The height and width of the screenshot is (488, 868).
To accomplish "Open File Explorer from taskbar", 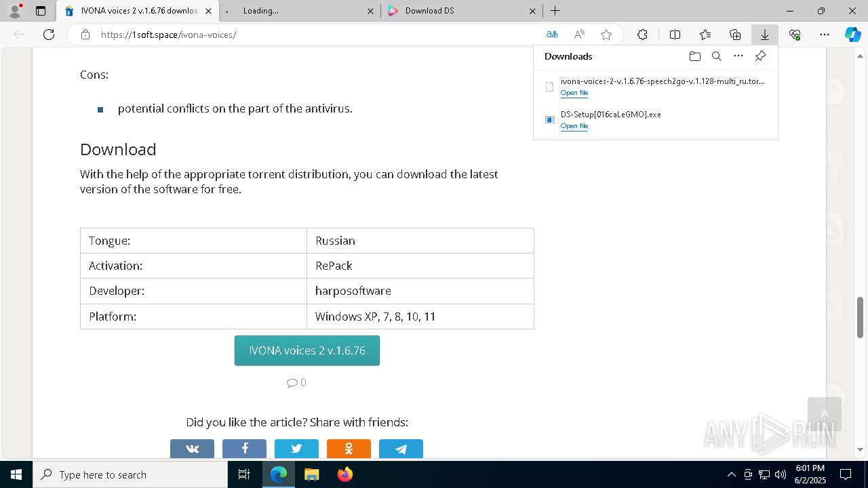I will click(x=311, y=474).
